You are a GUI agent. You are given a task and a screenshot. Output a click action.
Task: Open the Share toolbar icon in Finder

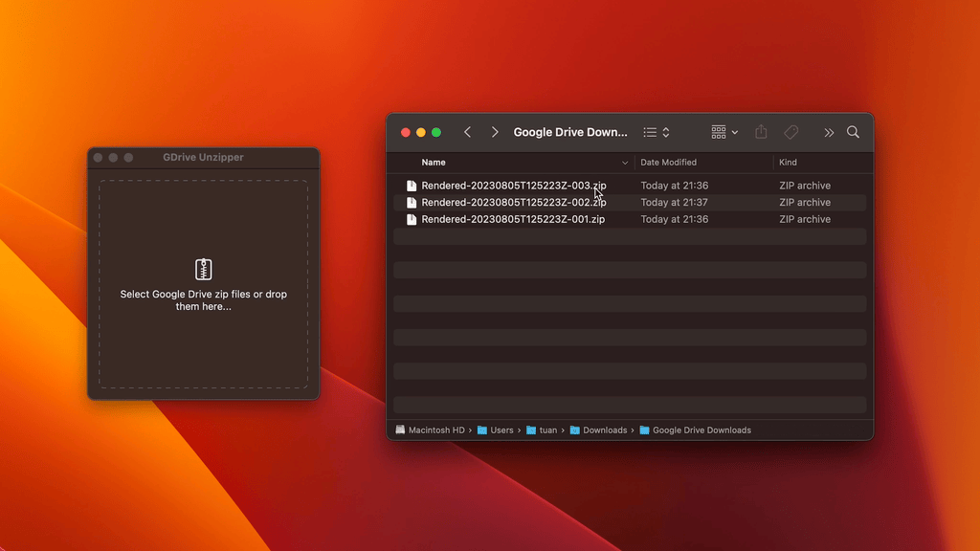tap(761, 132)
